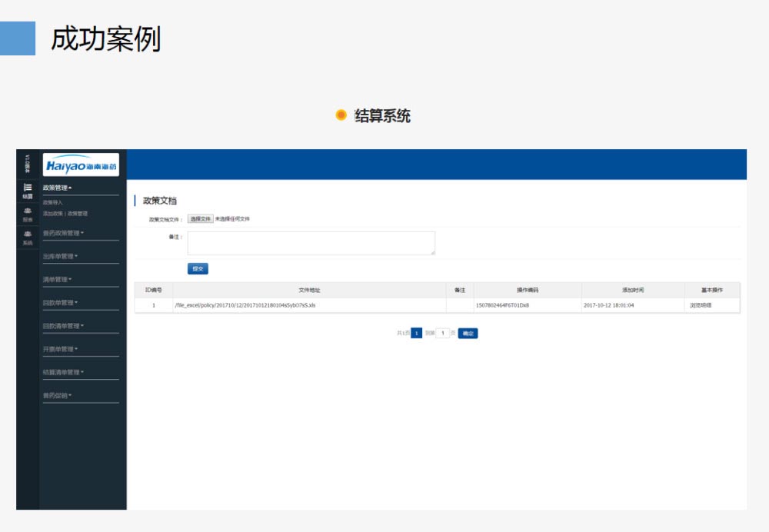
Task: Open the 添加政策 submenu link
Action: 52,214
